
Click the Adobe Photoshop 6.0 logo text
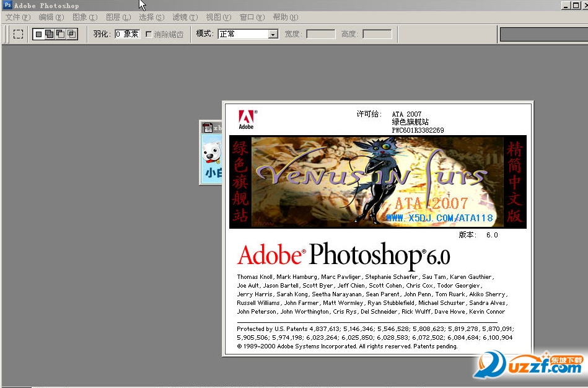[x=343, y=255]
